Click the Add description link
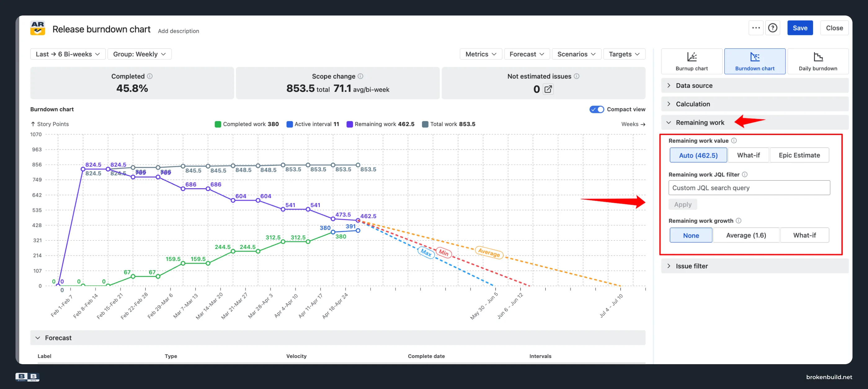Screen dimensions: 868x389 pos(178,31)
